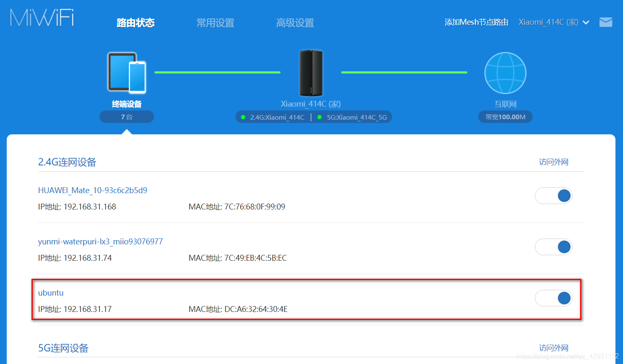The height and width of the screenshot is (364, 623).
Task: Select MAC address DC:A6:32:64:30:4E text
Action: [x=256, y=309]
